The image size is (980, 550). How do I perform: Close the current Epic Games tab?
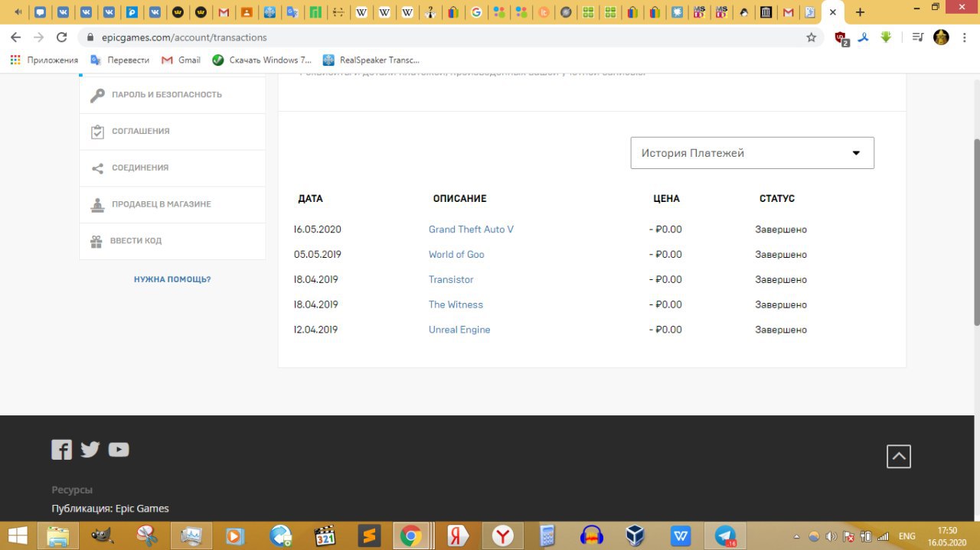click(833, 12)
